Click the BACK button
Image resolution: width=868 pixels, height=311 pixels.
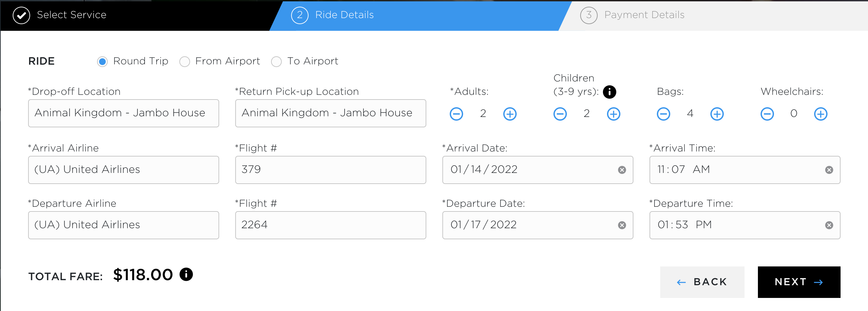702,282
